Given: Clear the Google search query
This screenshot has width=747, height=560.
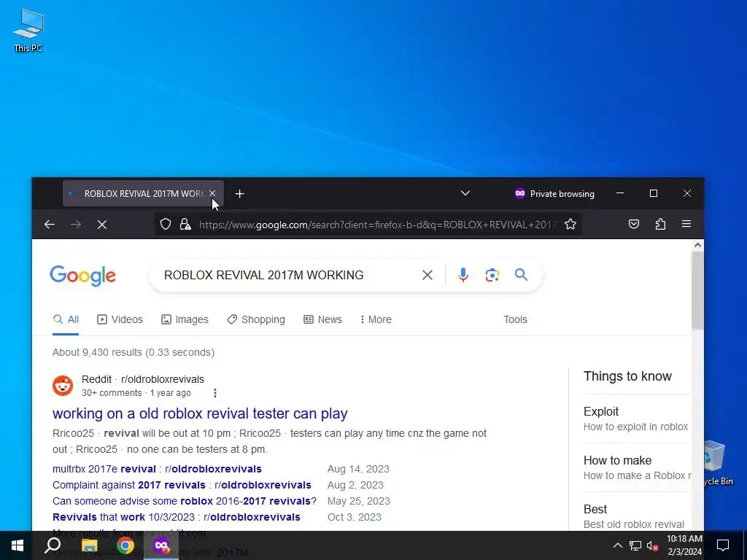Looking at the screenshot, I should tap(427, 275).
